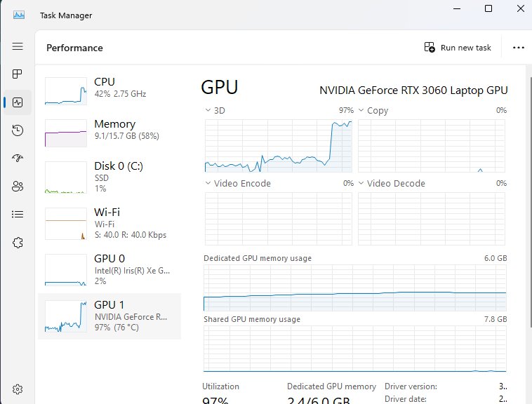Click the vertical scrollbar on the right
Image resolution: width=532 pixels, height=404 pixels.
(530, 202)
